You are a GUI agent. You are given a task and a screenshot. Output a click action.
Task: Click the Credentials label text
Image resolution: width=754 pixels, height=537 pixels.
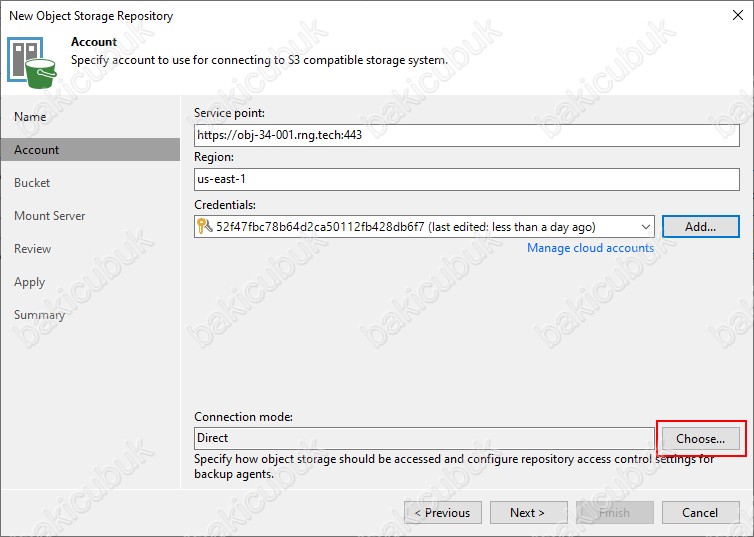click(x=225, y=205)
